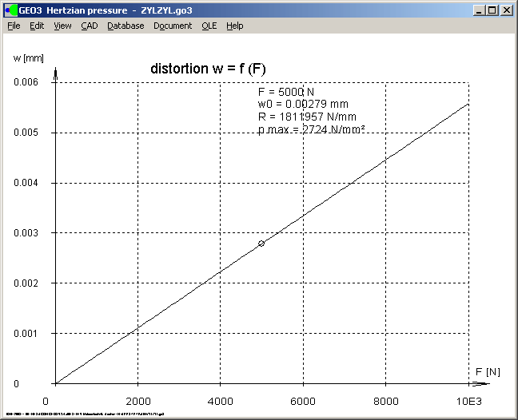Open the Edit menu
Image resolution: width=518 pixels, height=420 pixels.
coord(37,26)
